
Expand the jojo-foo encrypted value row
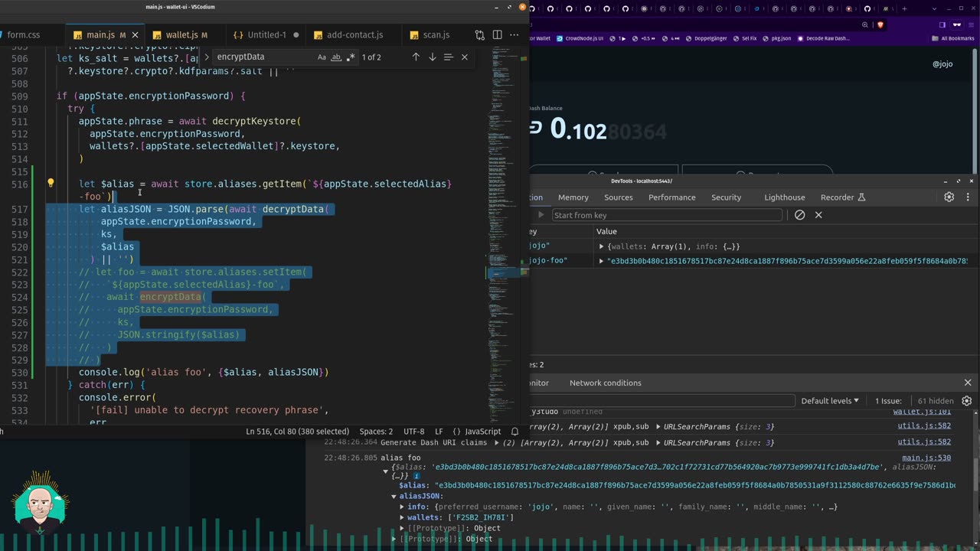click(x=602, y=261)
